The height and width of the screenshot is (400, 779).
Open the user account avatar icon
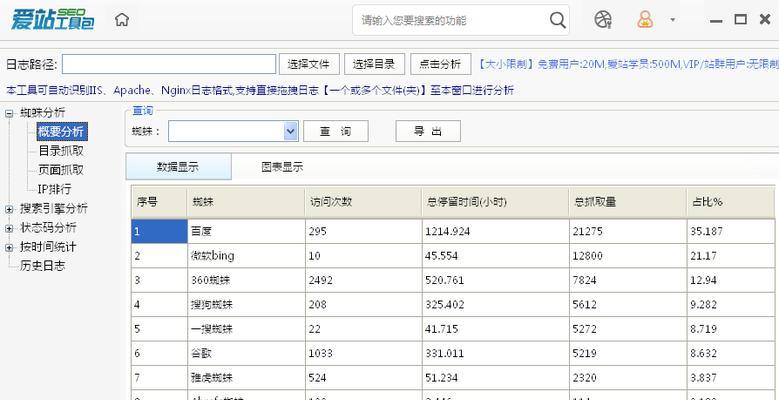click(x=645, y=20)
